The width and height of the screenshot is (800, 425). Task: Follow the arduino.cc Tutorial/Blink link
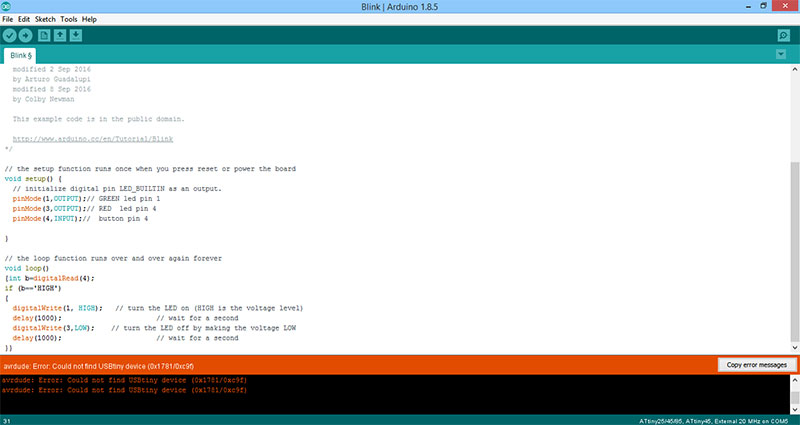(93, 139)
